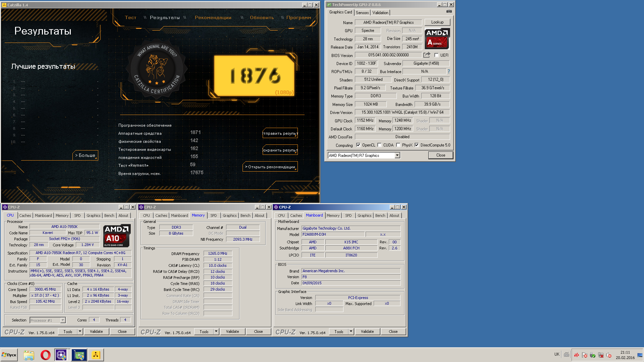
Task: Click the Отправить результат button
Action: (x=280, y=133)
